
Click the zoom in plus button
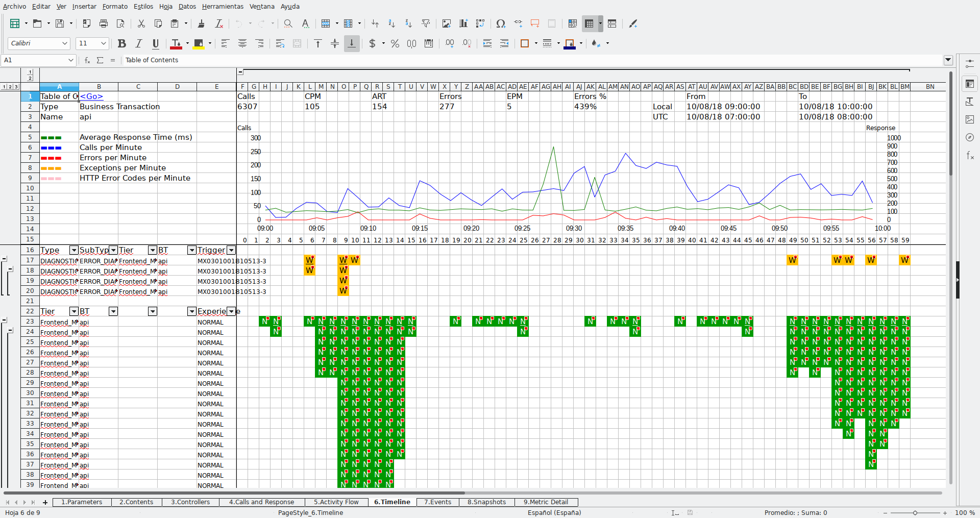945,513
